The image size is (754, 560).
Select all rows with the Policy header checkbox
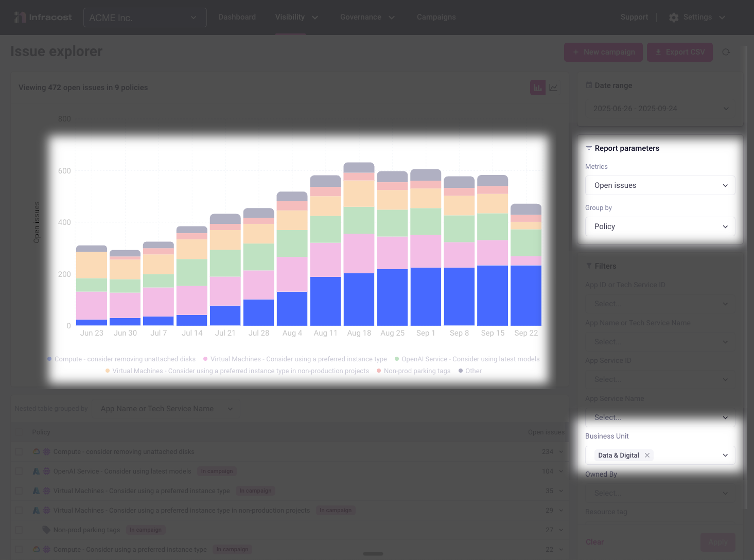point(19,432)
